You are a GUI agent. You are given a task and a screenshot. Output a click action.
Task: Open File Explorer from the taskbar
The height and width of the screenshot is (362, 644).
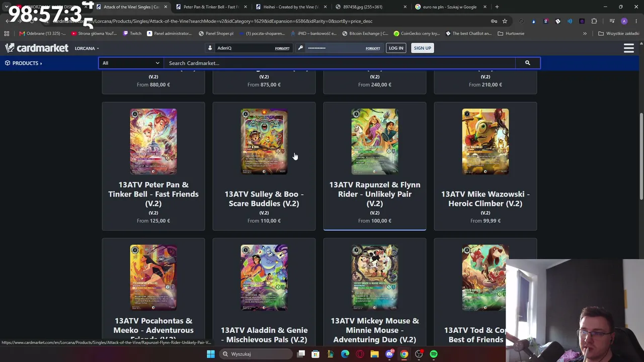374,354
